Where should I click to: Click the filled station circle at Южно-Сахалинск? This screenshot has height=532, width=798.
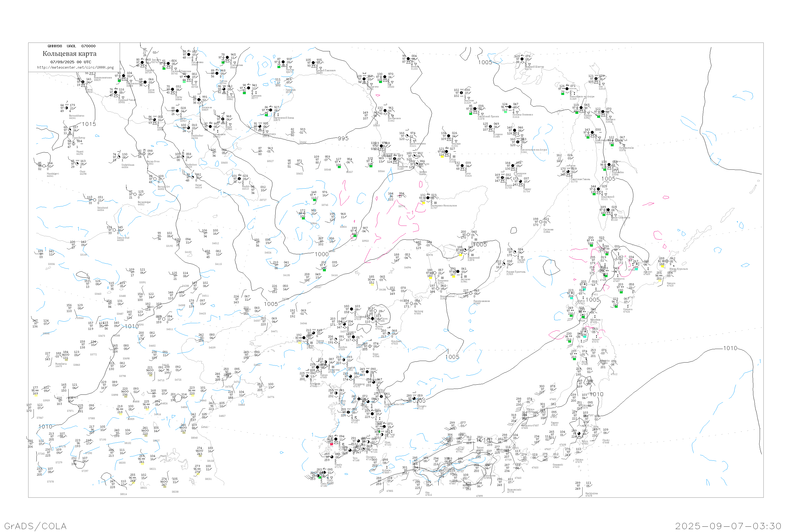coord(608,210)
